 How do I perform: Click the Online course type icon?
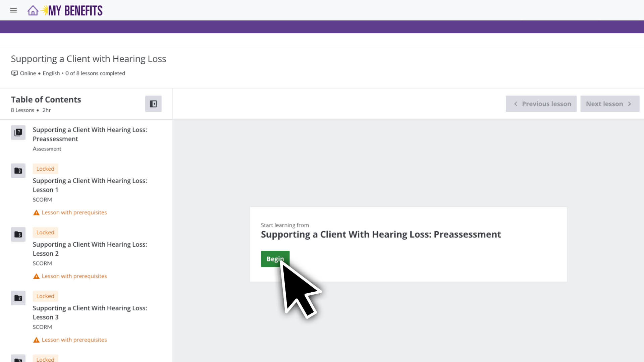coord(14,73)
